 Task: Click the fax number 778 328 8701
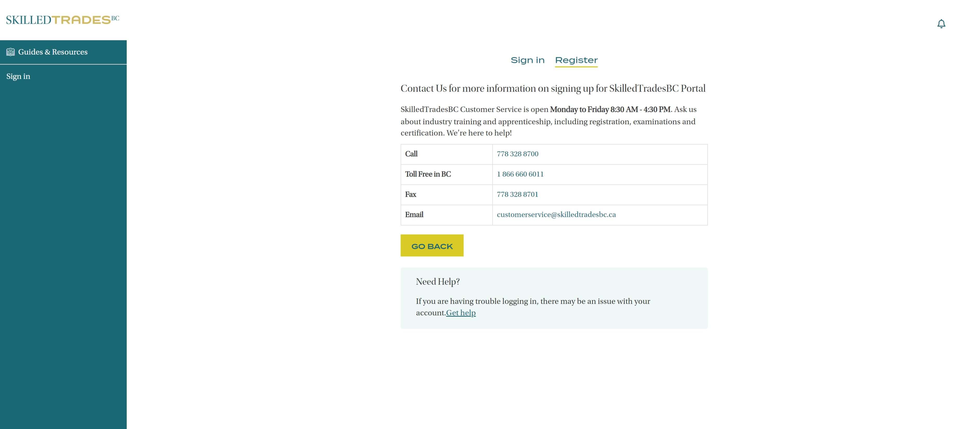coord(517,194)
